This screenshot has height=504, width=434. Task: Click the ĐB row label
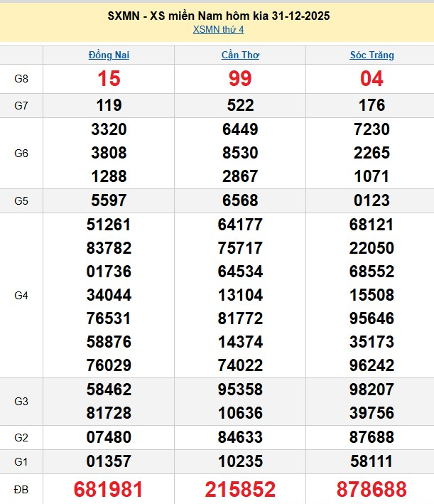click(x=21, y=489)
